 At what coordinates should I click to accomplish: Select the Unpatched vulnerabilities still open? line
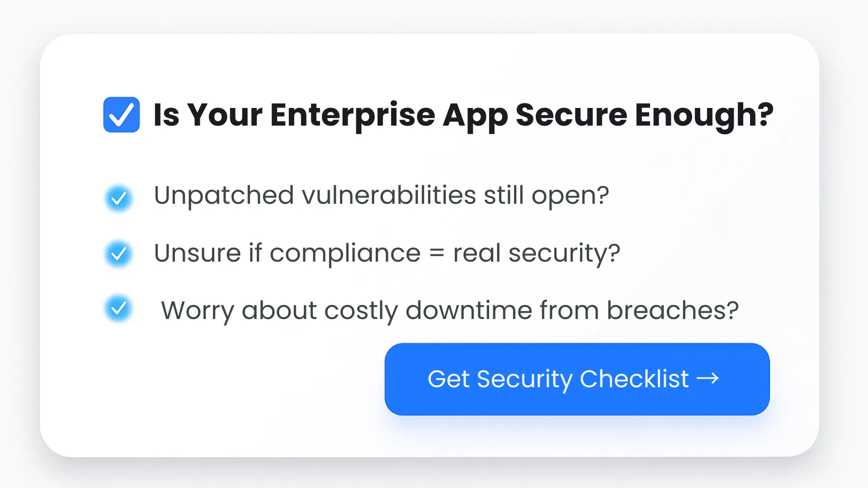click(381, 196)
